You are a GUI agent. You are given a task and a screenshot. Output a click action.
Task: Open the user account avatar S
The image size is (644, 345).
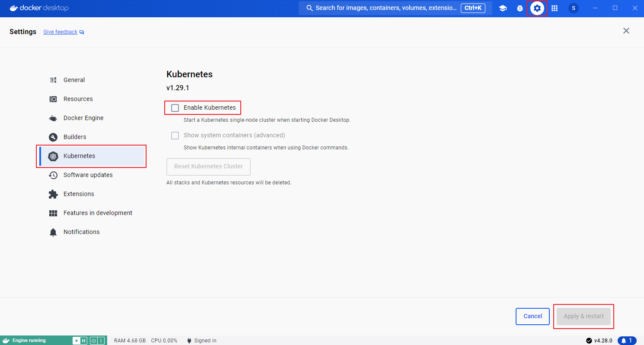click(x=574, y=8)
